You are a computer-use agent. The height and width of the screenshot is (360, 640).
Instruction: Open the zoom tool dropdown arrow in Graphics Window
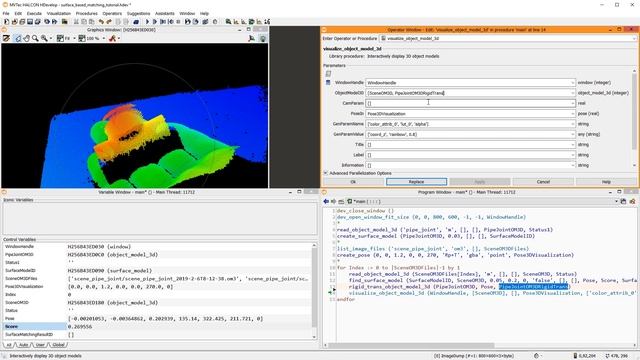[51, 38]
